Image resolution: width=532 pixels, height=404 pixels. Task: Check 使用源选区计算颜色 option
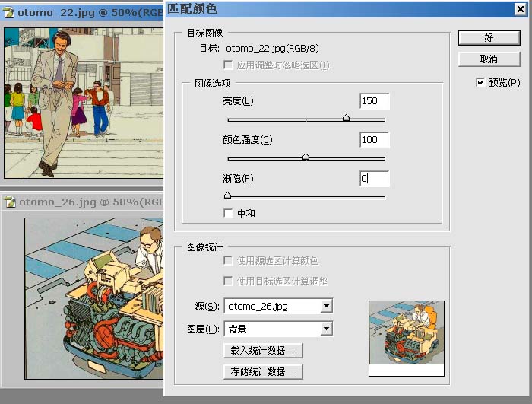point(228,261)
